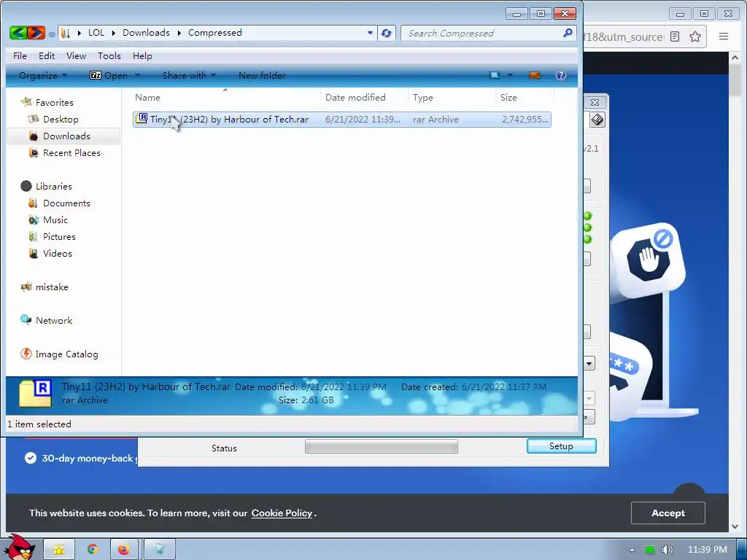Open recent locations dropdown beside navigation arrows
Screen dimensions: 747x560
[52, 34]
